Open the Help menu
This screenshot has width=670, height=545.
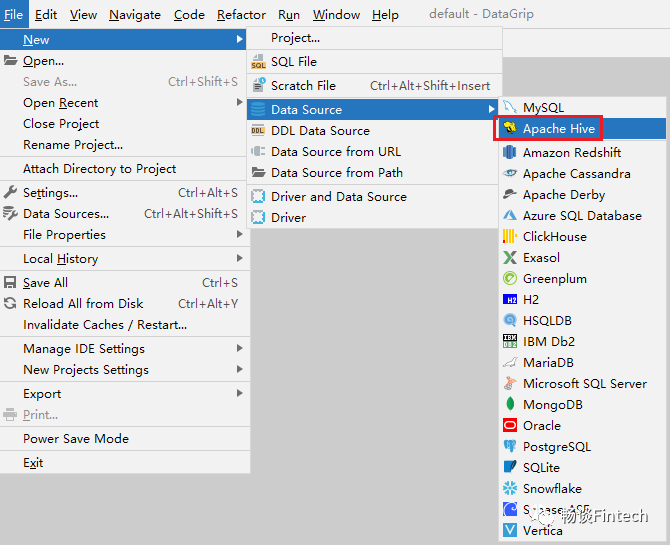point(385,15)
